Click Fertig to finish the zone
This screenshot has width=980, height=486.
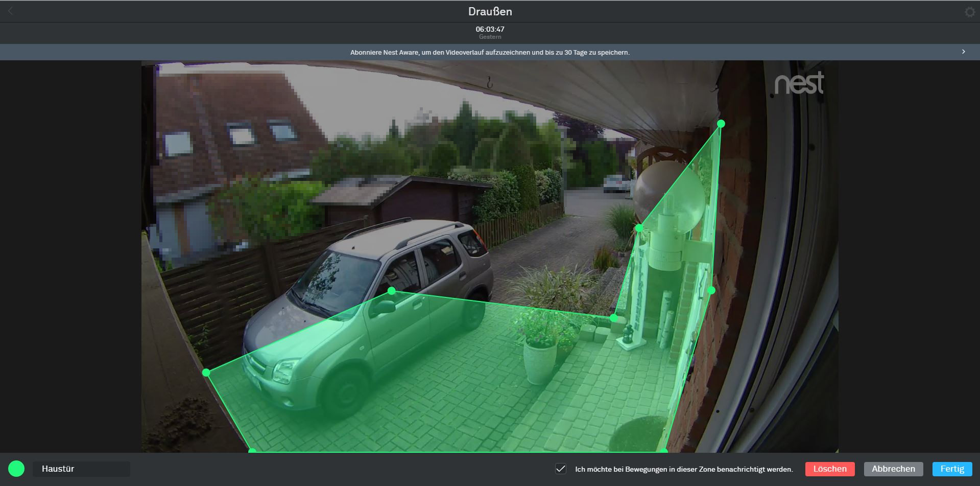pos(952,469)
